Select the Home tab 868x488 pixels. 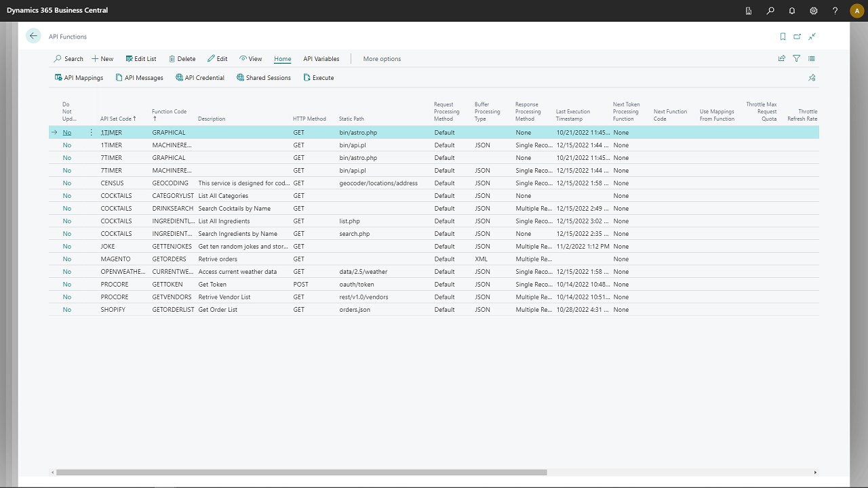tap(283, 59)
